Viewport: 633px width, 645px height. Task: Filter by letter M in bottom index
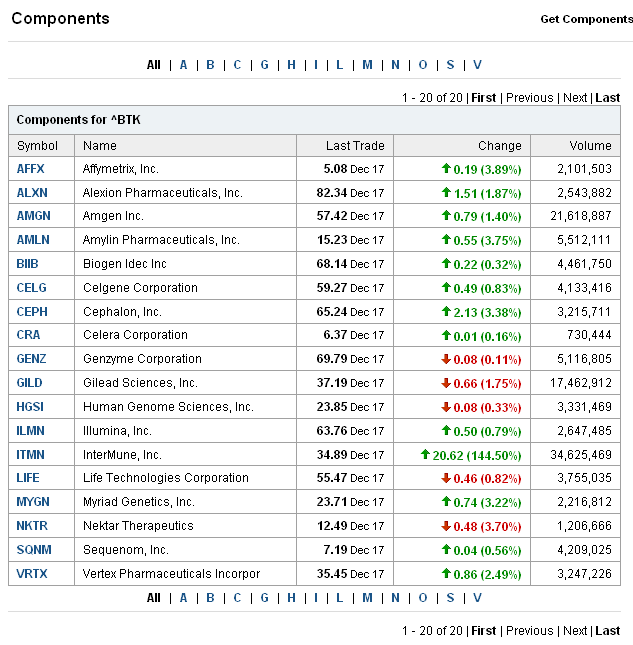pos(367,598)
